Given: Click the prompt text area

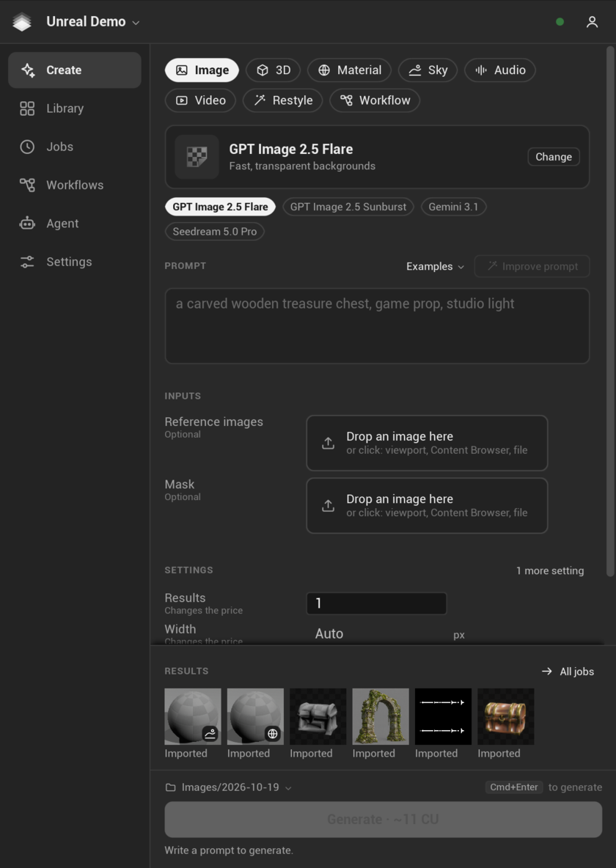Looking at the screenshot, I should point(377,326).
